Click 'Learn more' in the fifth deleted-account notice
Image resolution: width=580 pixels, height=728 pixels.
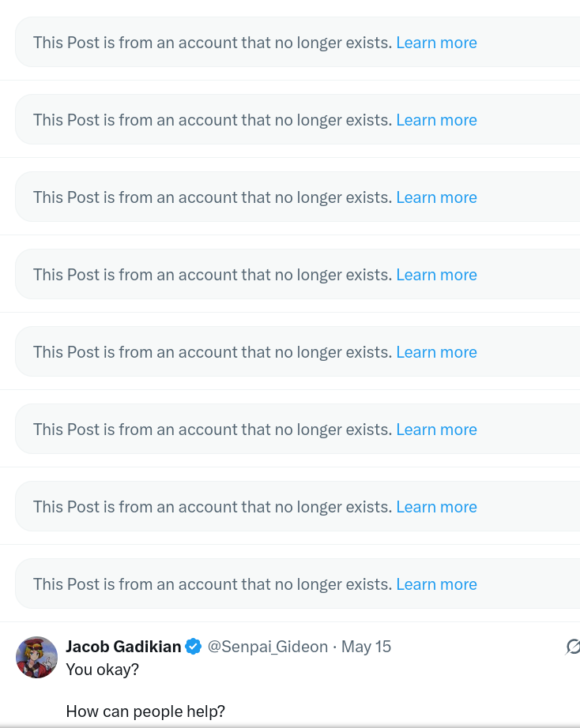pos(436,352)
